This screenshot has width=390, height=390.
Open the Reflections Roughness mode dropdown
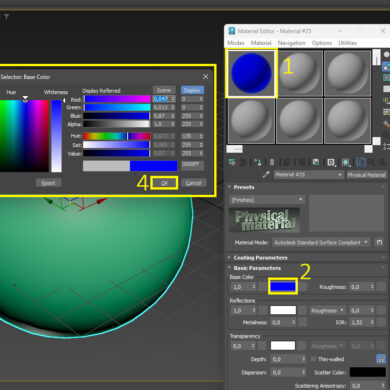coord(327,310)
